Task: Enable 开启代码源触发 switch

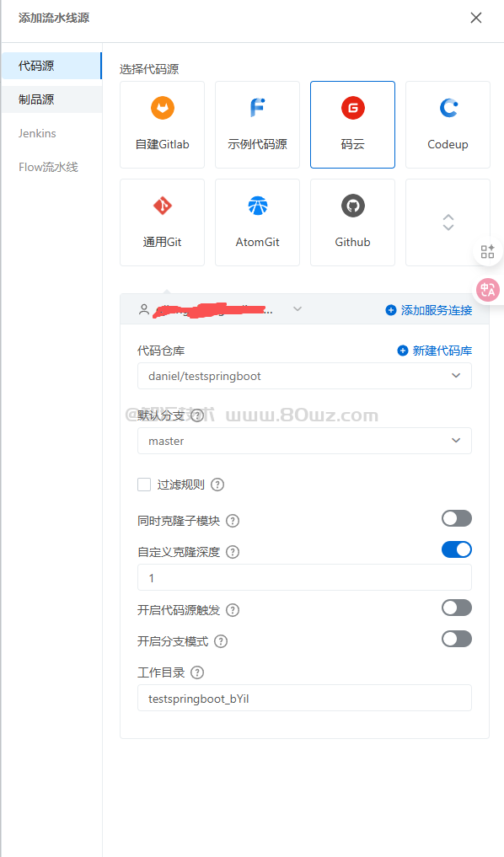Action: pyautogui.click(x=457, y=608)
